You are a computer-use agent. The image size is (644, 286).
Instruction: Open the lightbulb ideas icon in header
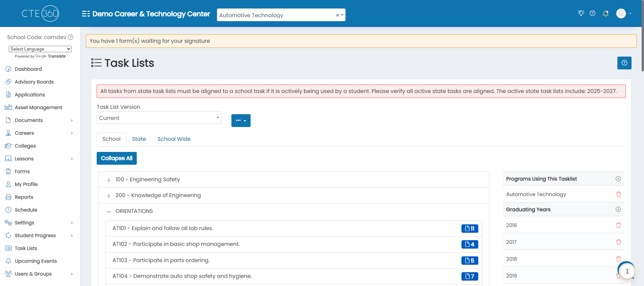(581, 13)
